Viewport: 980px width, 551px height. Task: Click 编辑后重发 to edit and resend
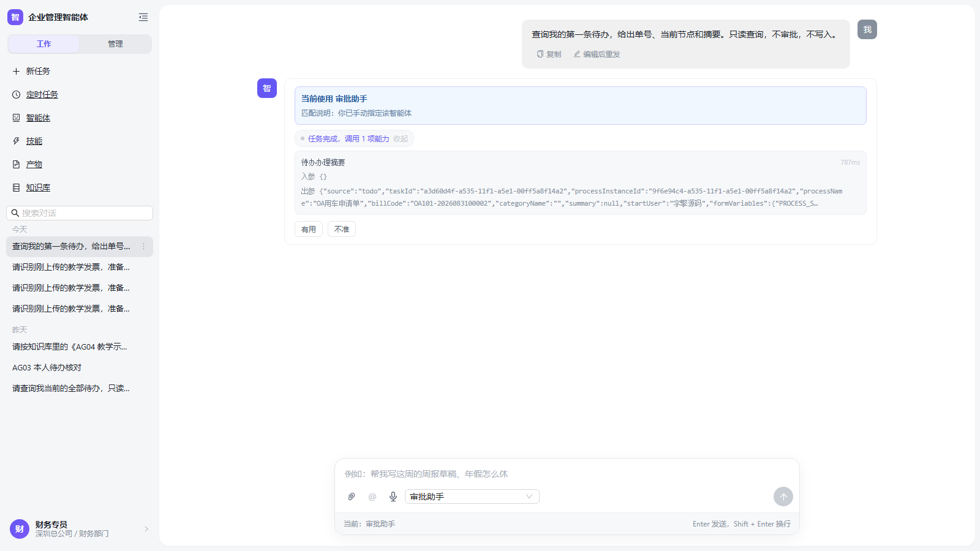point(597,54)
